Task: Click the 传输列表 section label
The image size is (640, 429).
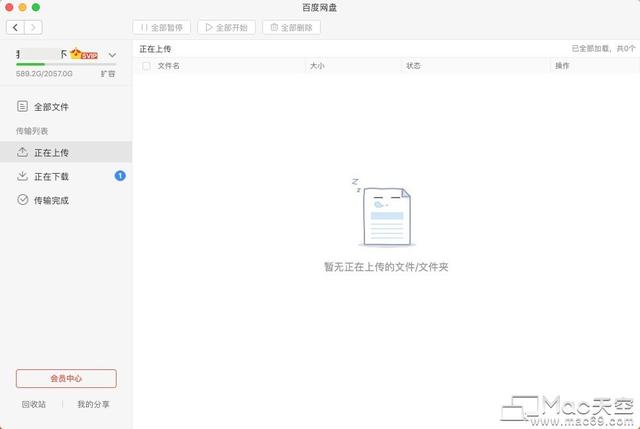Action: [32, 131]
